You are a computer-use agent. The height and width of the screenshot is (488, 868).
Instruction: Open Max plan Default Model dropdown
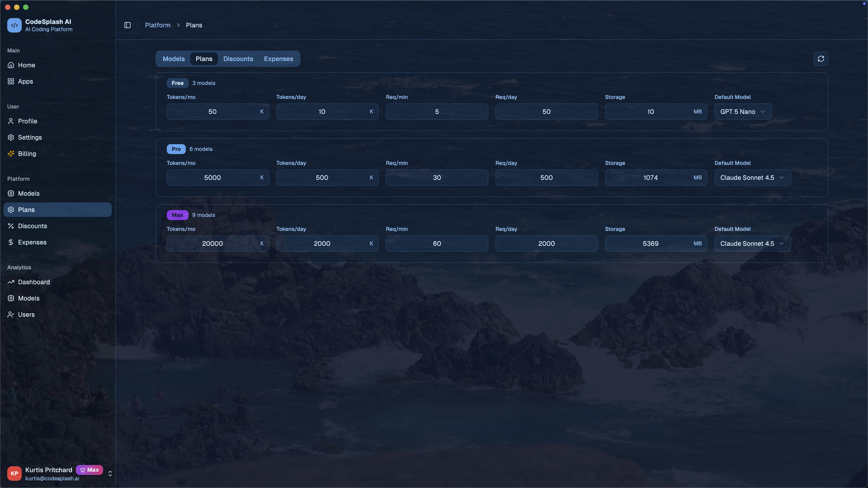pyautogui.click(x=752, y=244)
